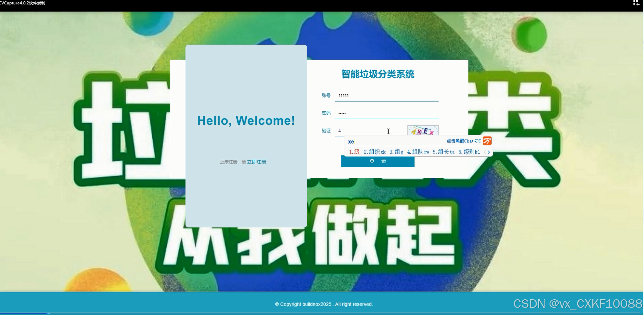Click the 智能垃圾分类系统 title

377,74
